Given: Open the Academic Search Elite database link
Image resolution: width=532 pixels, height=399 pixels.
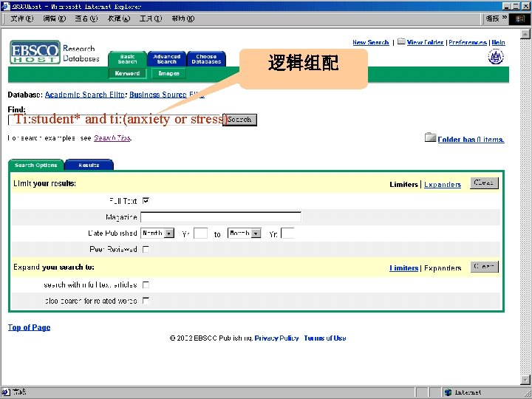Looking at the screenshot, I should [x=85, y=95].
